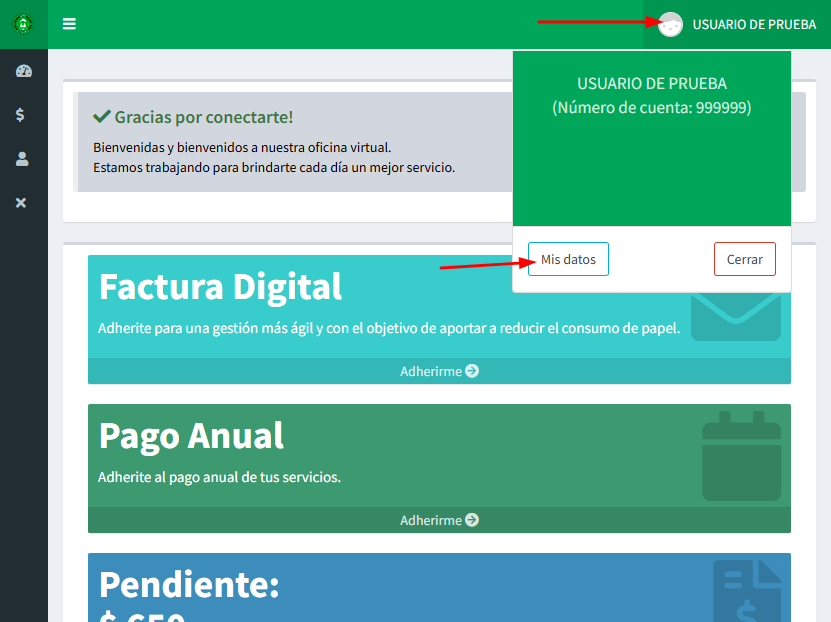Toggle the hamburger menu icon
Screen dimensions: 831x622
tap(69, 24)
